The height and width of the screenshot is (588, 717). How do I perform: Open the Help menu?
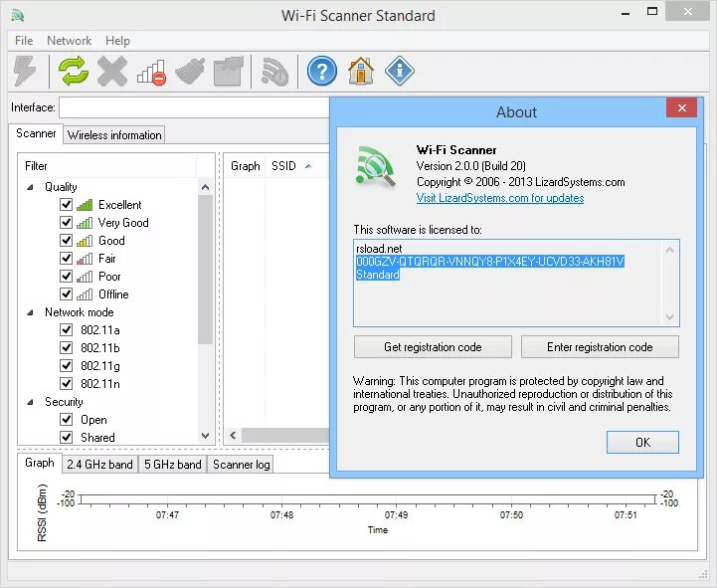pos(117,41)
